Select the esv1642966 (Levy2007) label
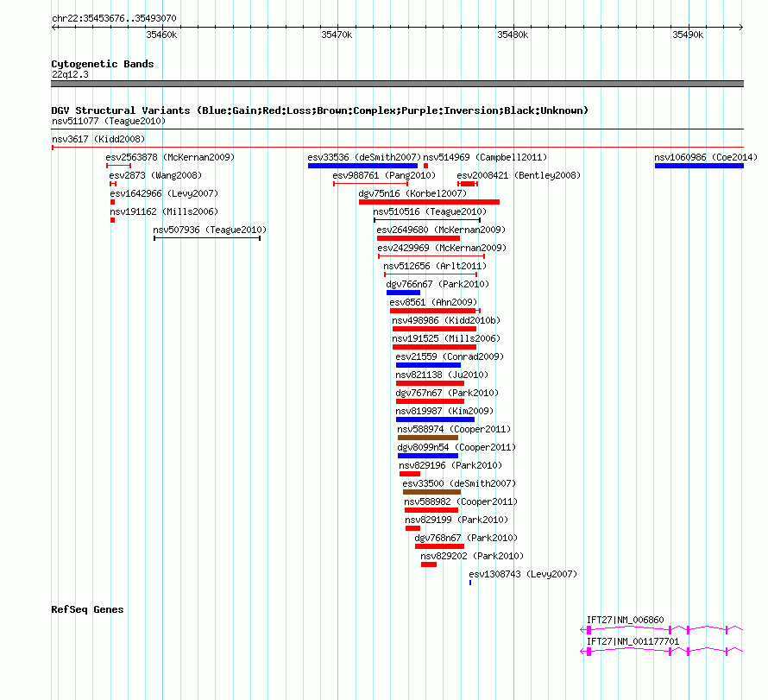The image size is (768, 700). (164, 193)
